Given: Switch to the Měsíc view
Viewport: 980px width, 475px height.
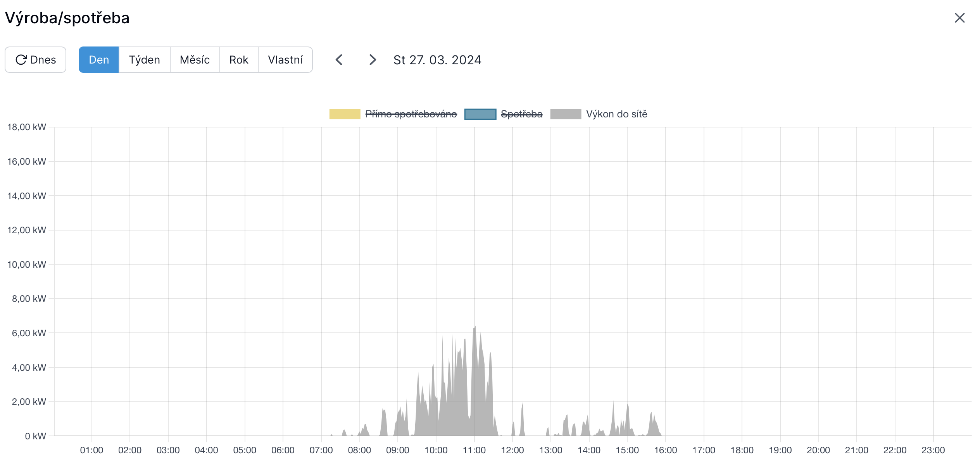Looking at the screenshot, I should click(x=195, y=60).
